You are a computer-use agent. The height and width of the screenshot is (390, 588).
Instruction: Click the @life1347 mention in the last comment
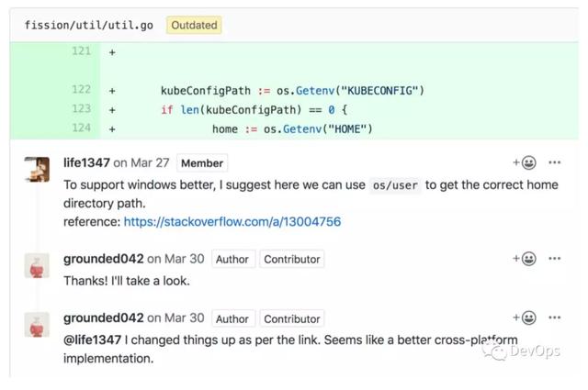92,340
